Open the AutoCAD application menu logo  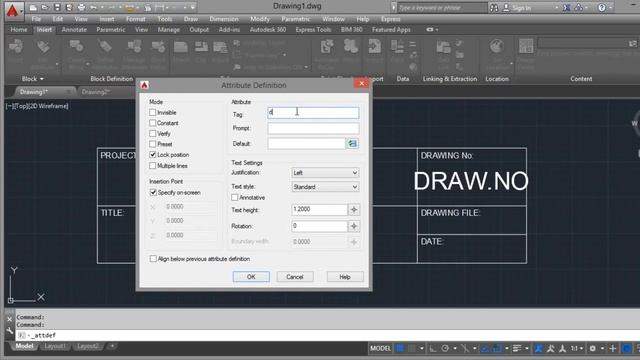coord(13,10)
